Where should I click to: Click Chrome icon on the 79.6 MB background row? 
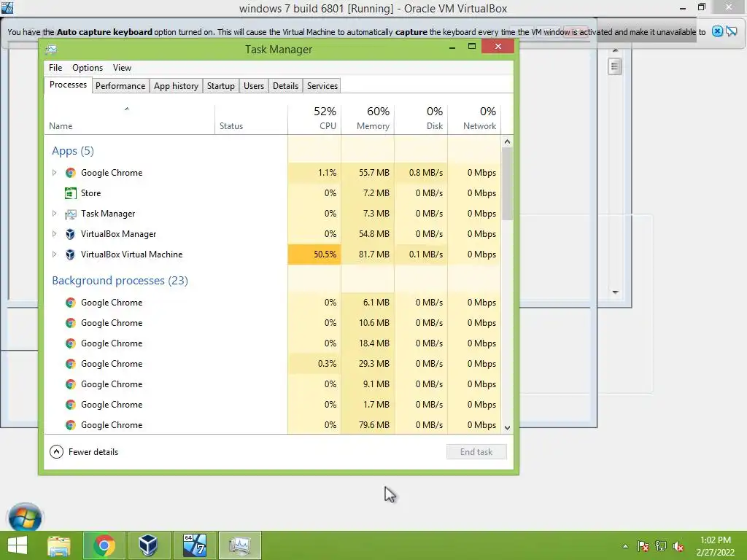point(71,425)
